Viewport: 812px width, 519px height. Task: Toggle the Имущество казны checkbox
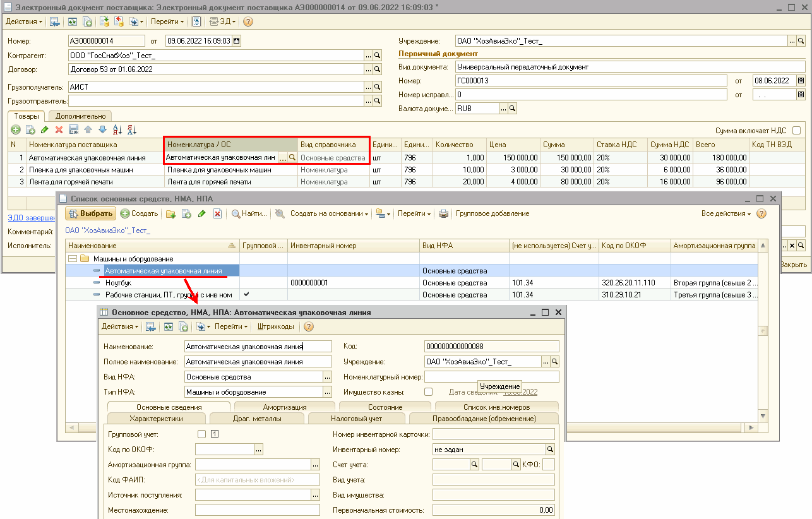(x=429, y=392)
